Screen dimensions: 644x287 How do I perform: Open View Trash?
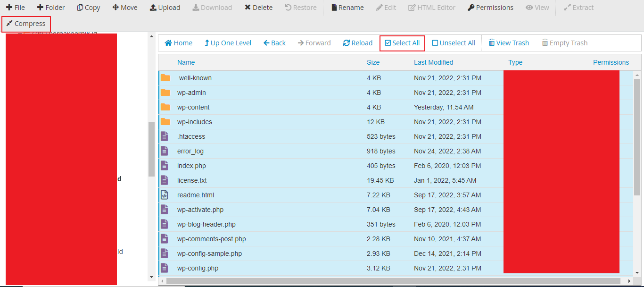point(509,42)
